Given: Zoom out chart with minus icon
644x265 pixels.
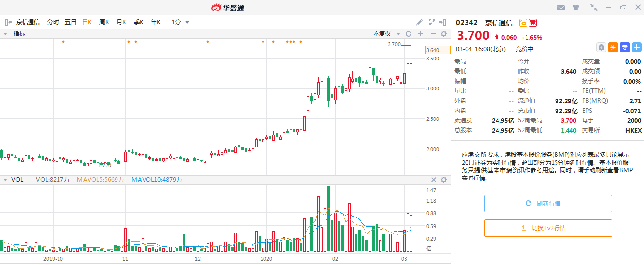Looking at the screenshot, I should tap(433, 34).
